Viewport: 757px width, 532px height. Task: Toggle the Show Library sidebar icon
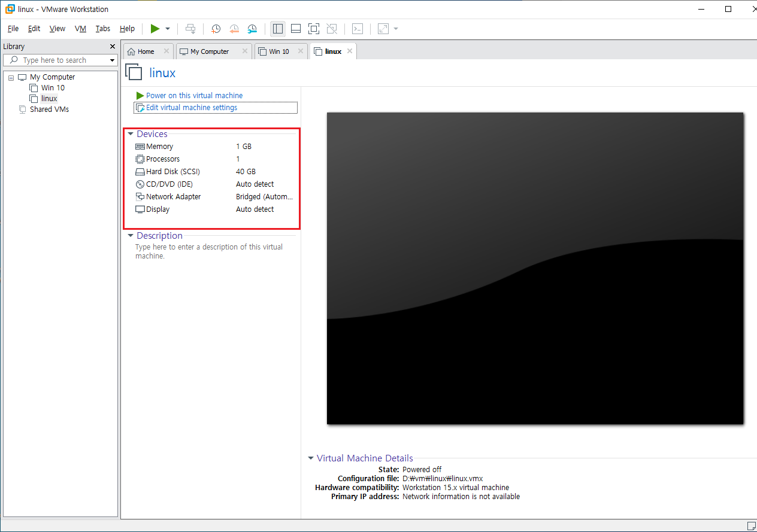(277, 29)
